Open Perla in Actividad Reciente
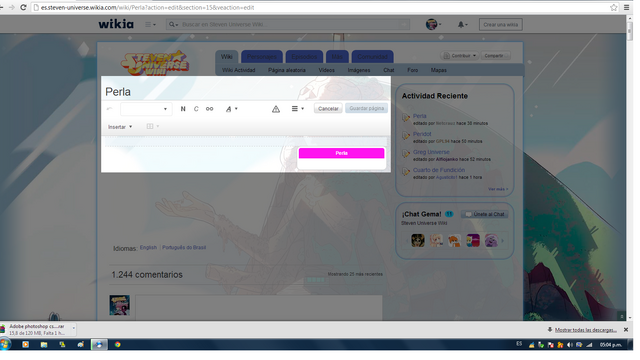Viewport: 640px width, 360px height. click(420, 116)
